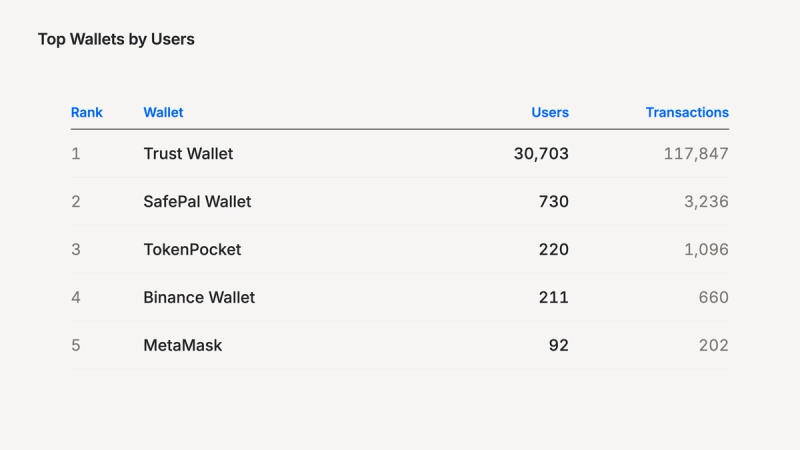Click MetaMask users value 92
Viewport: 800px width, 450px height.
559,345
